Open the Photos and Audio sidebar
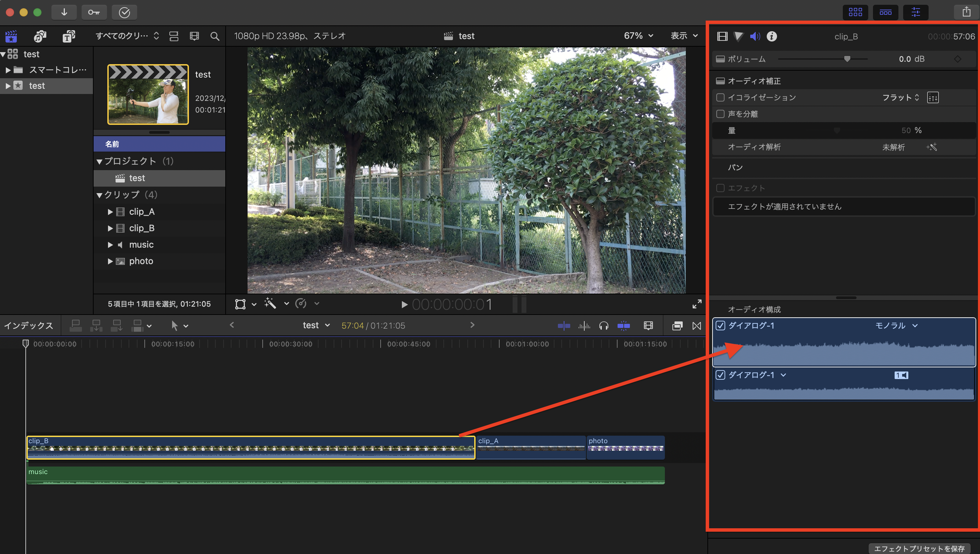This screenshot has width=980, height=554. click(x=40, y=36)
